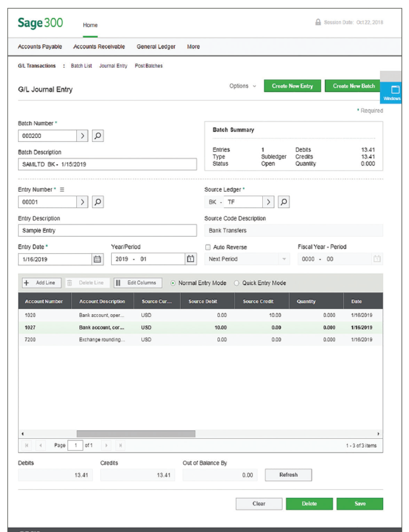
Task: Click Add Line in the grid toolbar
Action: (x=42, y=283)
